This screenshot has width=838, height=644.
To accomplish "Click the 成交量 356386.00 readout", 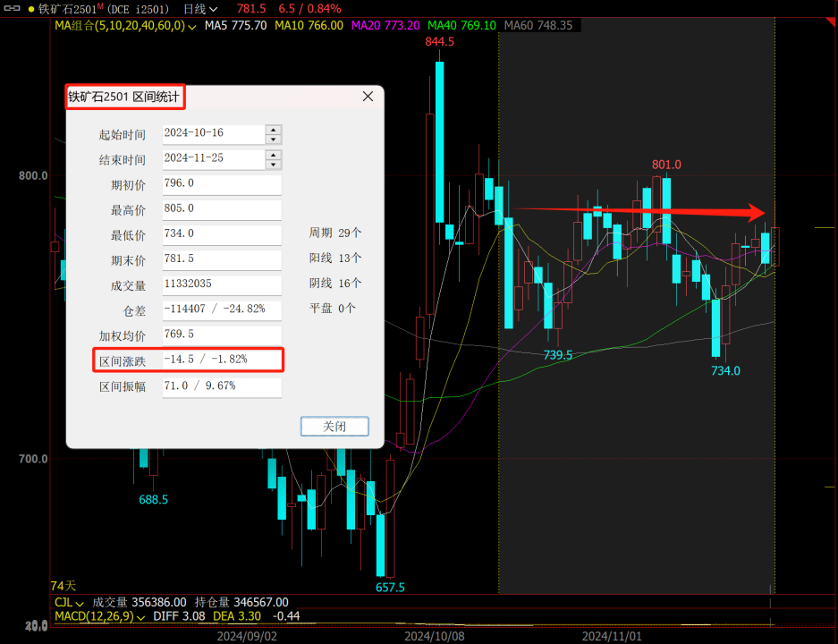I will [140, 602].
